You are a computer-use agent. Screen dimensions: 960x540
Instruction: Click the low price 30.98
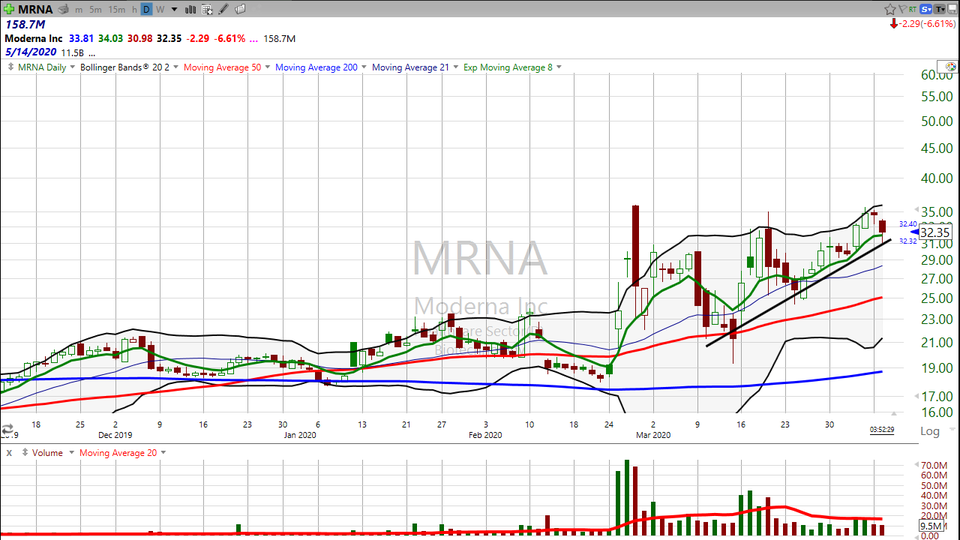pyautogui.click(x=140, y=39)
